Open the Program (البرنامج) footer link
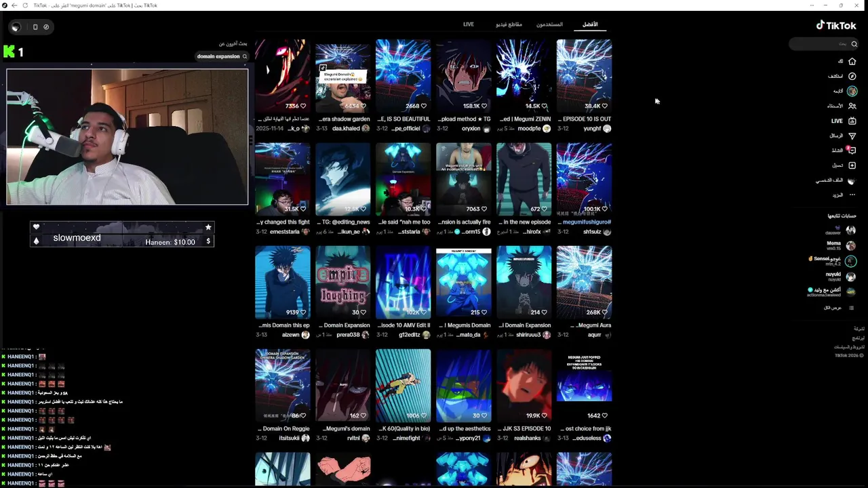The height and width of the screenshot is (488, 868). tap(859, 338)
